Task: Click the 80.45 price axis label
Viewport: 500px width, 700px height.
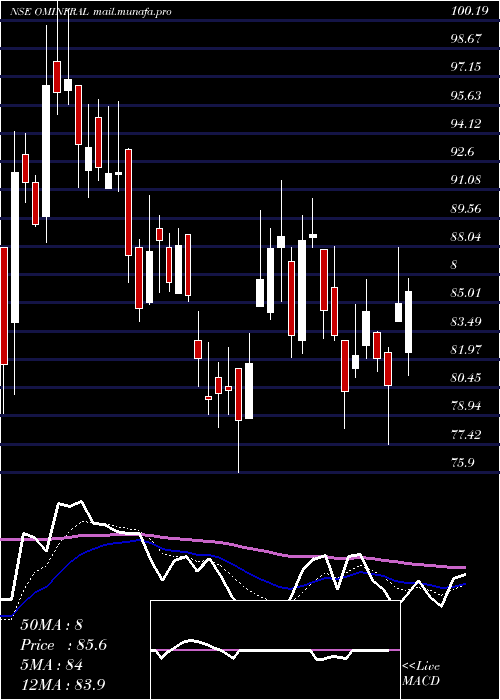Action: click(467, 378)
